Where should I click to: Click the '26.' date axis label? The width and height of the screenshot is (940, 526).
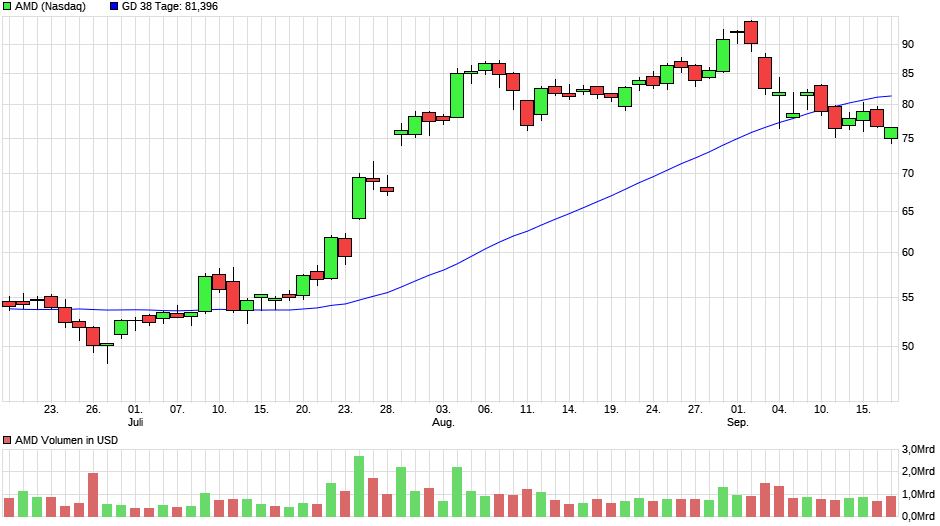point(93,410)
